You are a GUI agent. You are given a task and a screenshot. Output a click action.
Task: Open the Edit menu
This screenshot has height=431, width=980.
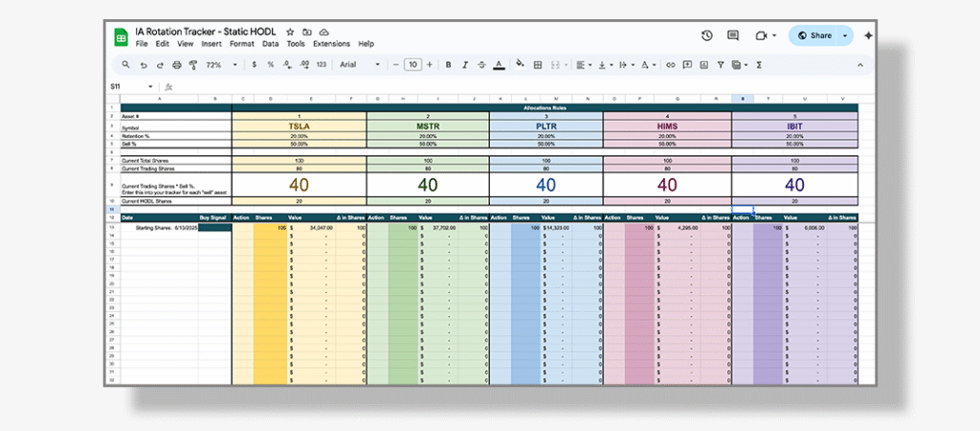tap(163, 44)
